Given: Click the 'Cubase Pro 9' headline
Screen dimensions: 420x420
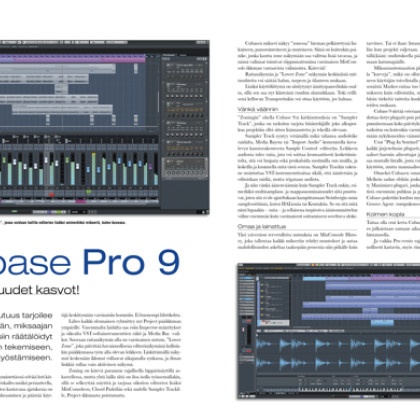Looking at the screenshot, I should pos(89,262).
